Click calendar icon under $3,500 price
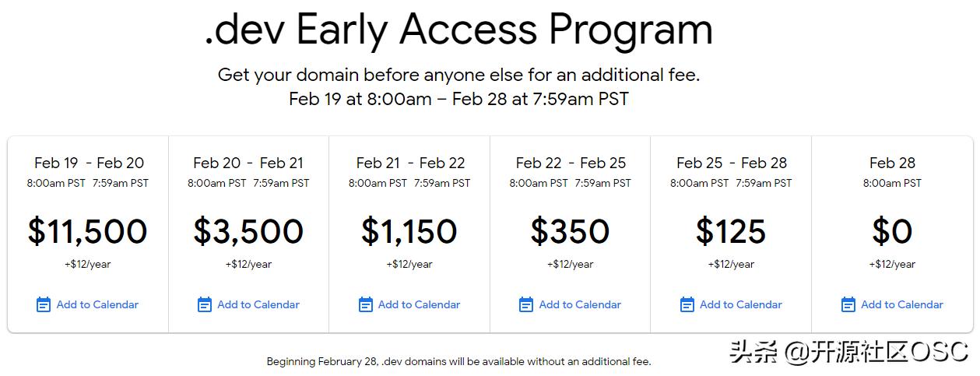 [205, 304]
